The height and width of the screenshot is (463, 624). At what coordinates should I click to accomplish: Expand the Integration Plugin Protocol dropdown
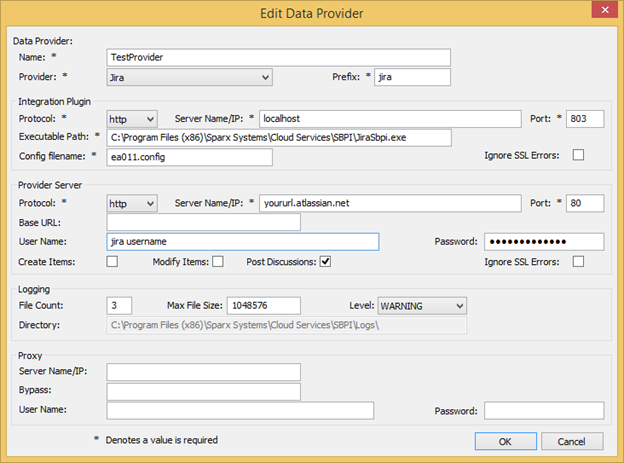click(131, 119)
